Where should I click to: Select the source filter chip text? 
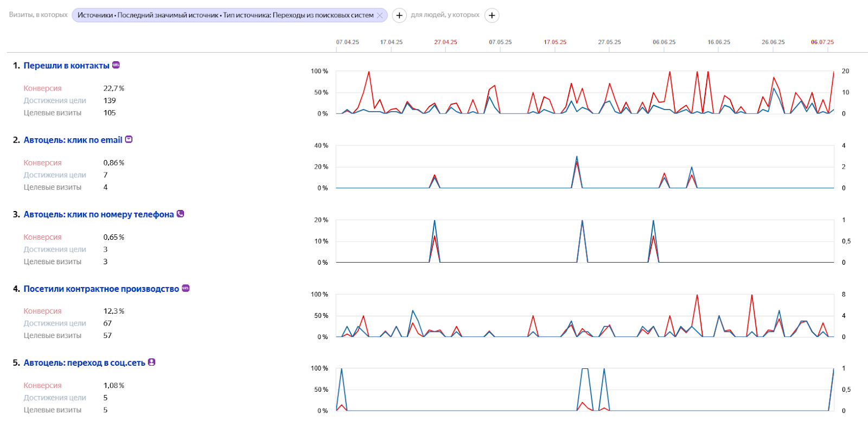(x=225, y=15)
